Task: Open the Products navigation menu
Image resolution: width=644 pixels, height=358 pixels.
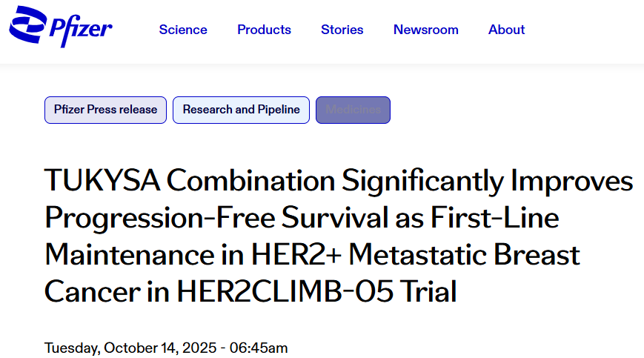Action: 264,30
